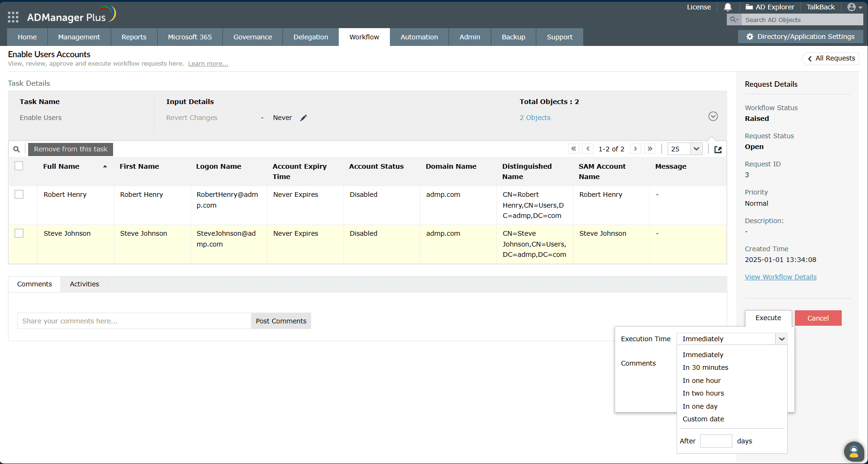Expand task details with the circled chevron

[x=713, y=116]
